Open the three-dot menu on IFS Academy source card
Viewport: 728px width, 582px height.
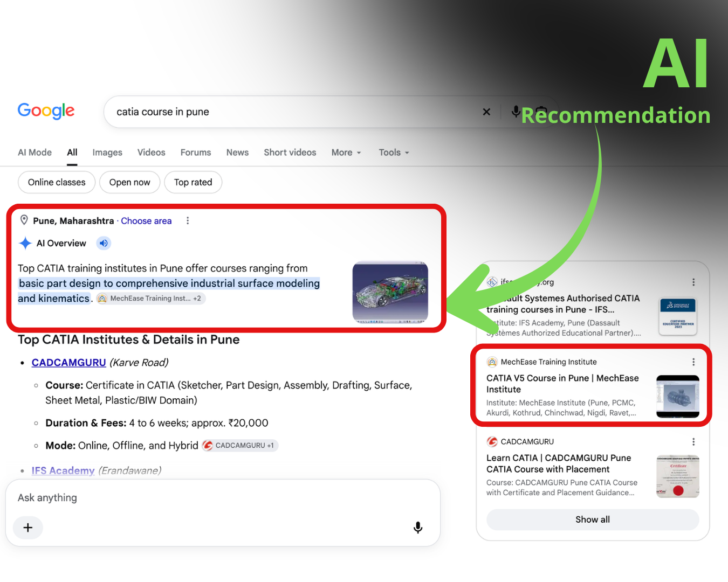(x=693, y=282)
